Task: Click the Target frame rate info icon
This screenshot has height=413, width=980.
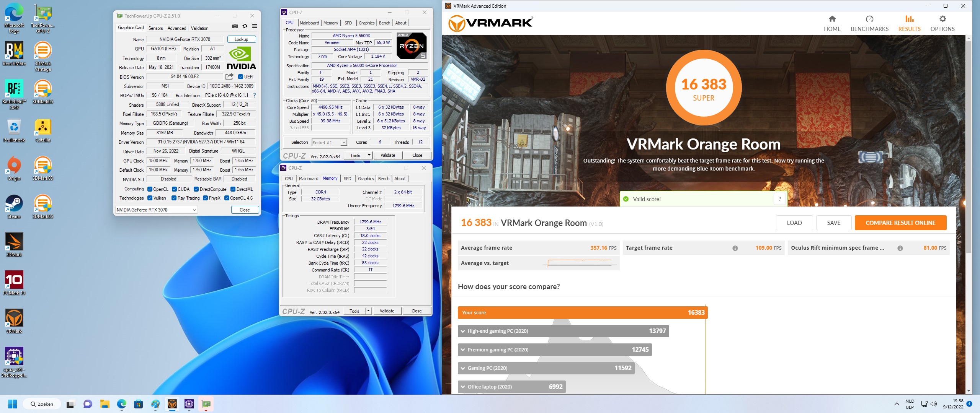Action: click(735, 248)
